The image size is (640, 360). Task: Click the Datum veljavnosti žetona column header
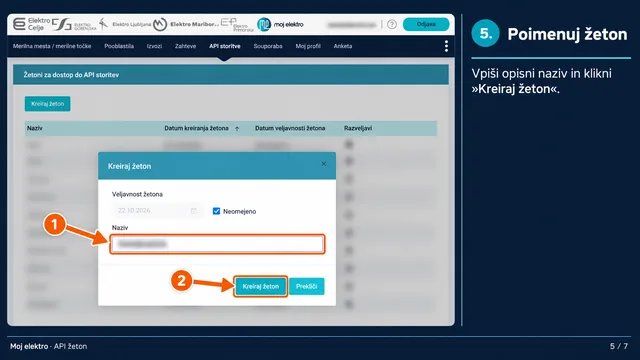290,128
